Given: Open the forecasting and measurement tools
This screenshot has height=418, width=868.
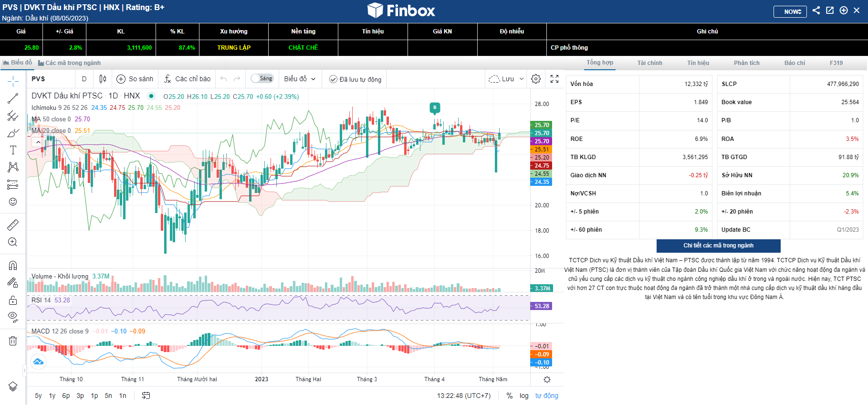Looking at the screenshot, I should coord(13,184).
